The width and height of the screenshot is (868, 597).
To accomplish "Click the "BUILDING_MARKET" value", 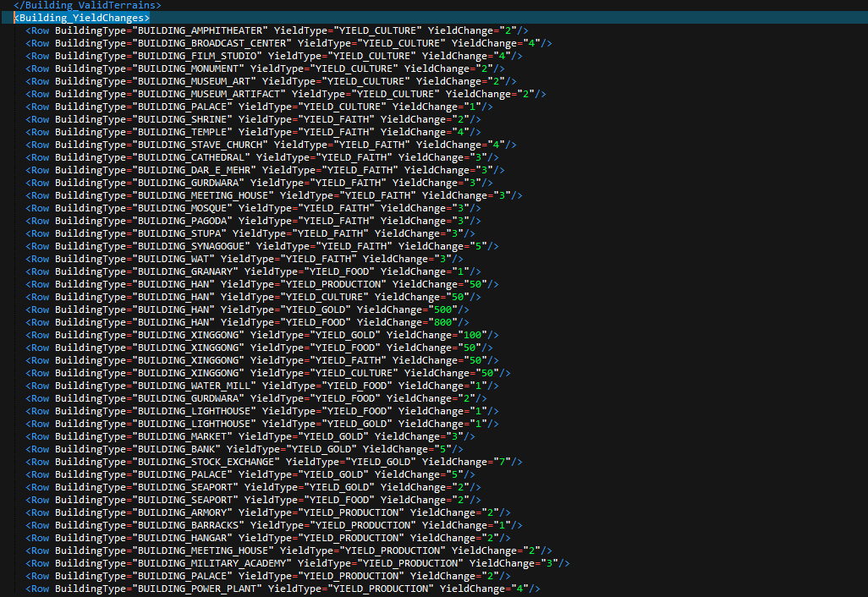I will tap(182, 437).
